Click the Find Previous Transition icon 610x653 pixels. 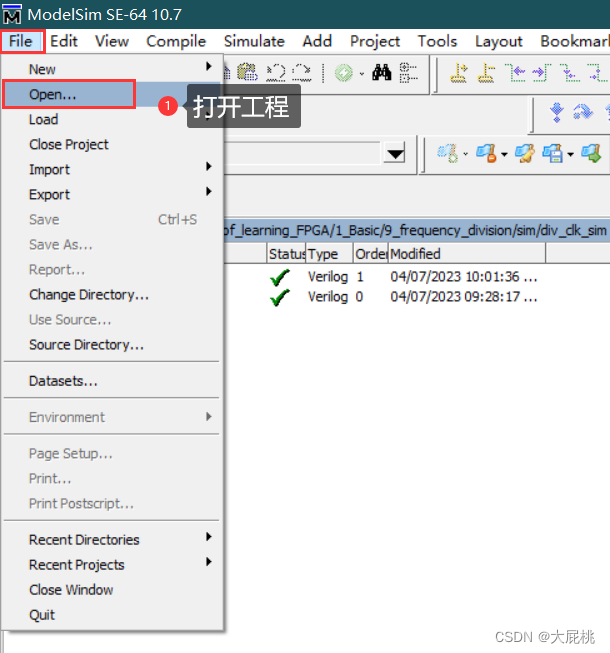tap(515, 73)
